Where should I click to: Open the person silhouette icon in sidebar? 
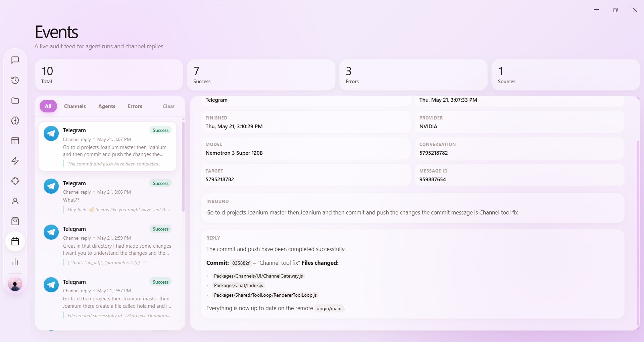coord(15,201)
